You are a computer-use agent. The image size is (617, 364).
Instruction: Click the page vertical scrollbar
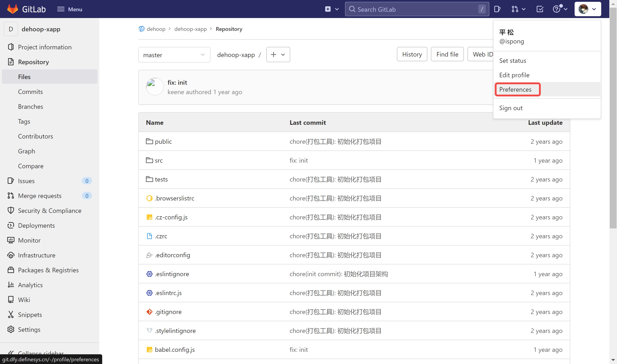point(613,118)
